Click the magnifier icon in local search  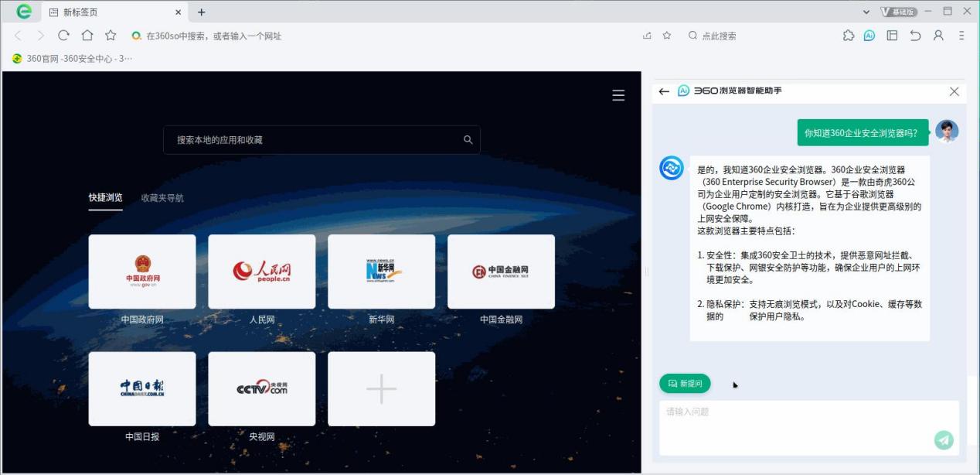coord(468,140)
